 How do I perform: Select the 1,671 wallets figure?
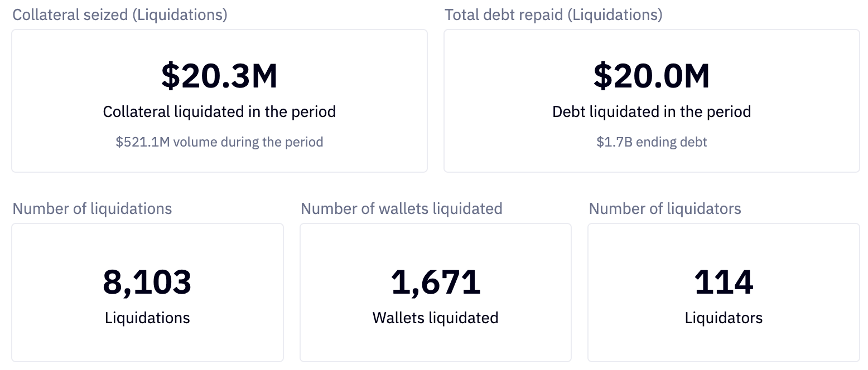[x=436, y=283]
